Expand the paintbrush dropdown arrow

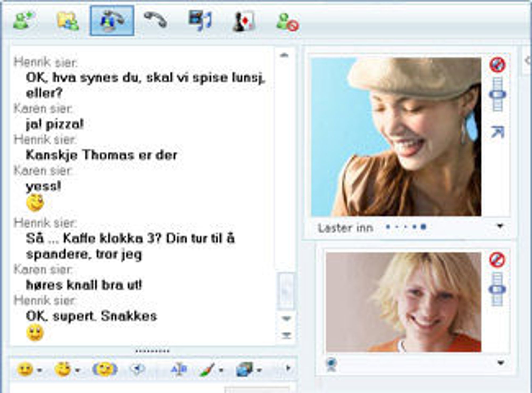point(221,370)
